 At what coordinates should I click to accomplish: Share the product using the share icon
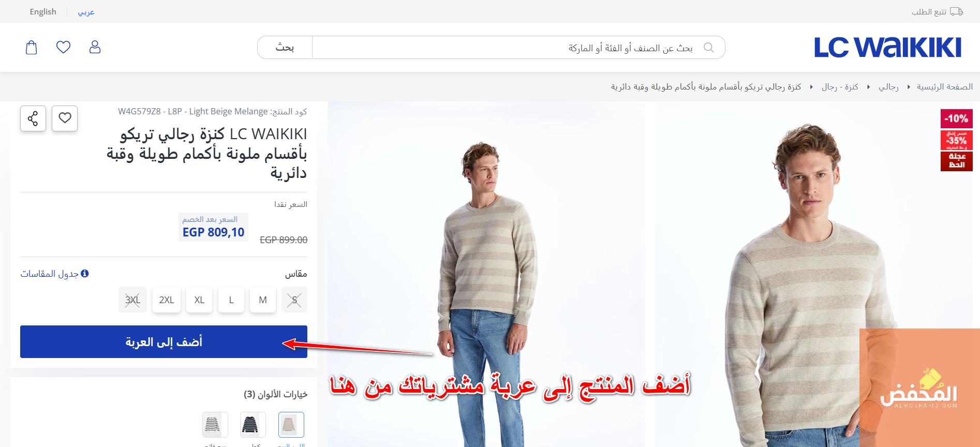click(x=33, y=118)
